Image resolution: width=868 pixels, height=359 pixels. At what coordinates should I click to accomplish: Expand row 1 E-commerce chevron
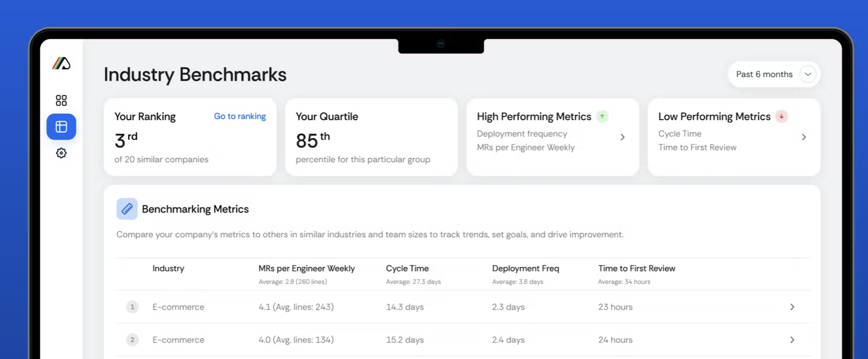coord(792,307)
